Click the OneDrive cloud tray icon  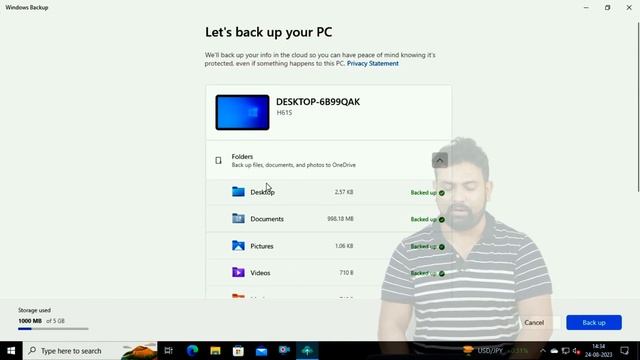pos(554,351)
